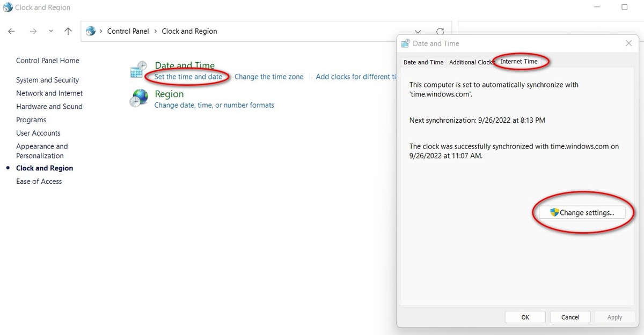Screen dimensions: 644x335
Task: Click the Forward navigation arrow
Action: pyautogui.click(x=32, y=31)
